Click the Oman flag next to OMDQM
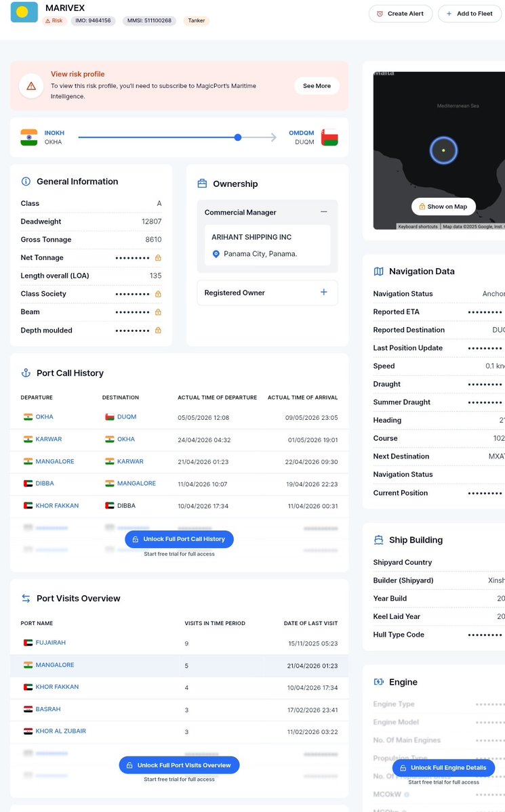The image size is (505, 812). point(329,137)
